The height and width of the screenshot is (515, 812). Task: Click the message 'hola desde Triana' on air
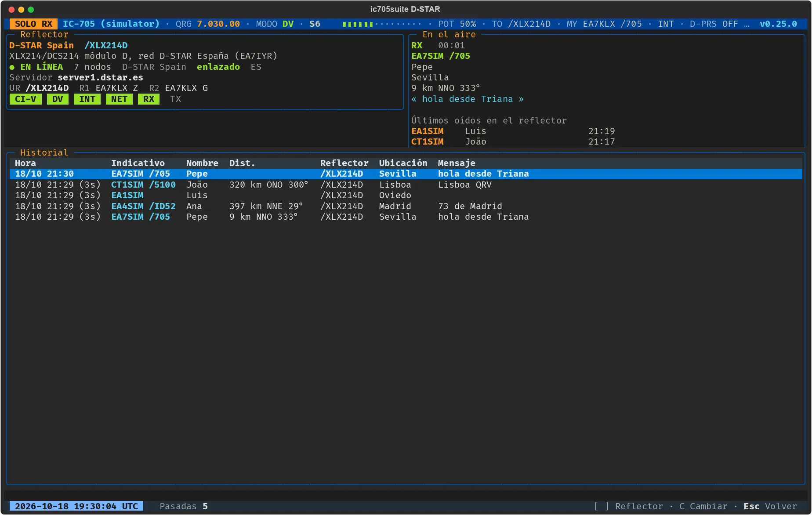click(468, 99)
